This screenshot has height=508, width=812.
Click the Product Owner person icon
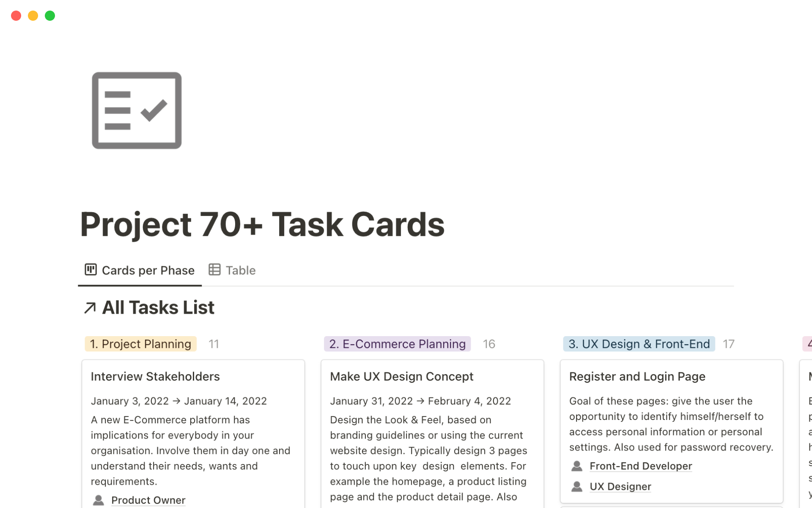tap(99, 500)
